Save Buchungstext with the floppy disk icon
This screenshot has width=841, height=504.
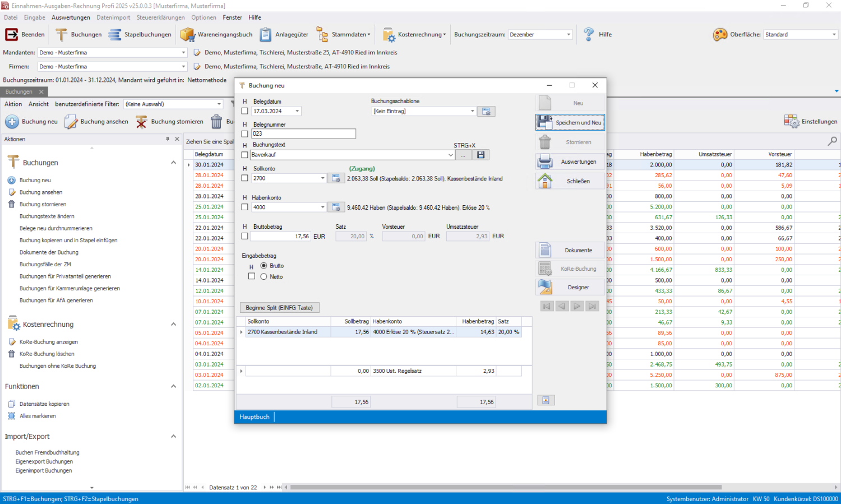[x=480, y=155]
